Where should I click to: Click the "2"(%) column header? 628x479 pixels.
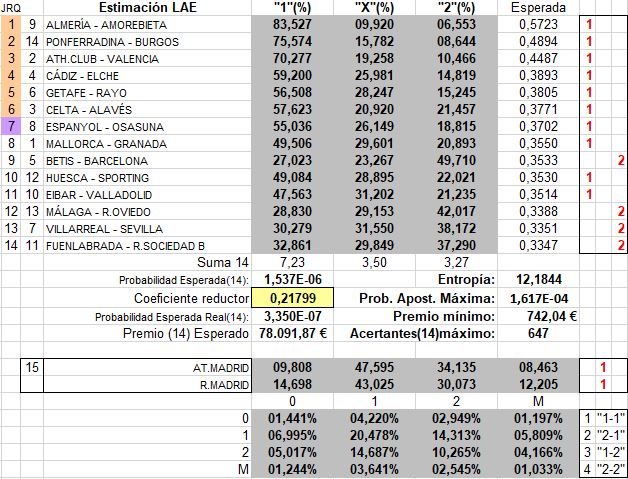(x=457, y=7)
